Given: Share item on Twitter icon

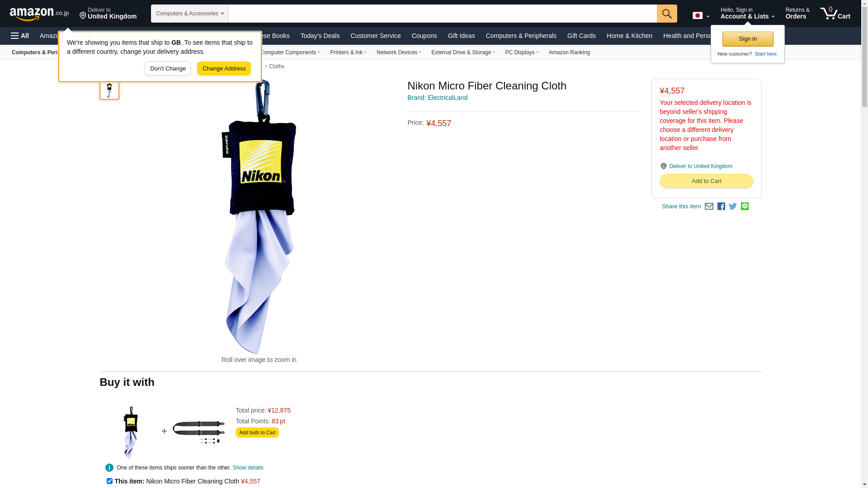Looking at the screenshot, I should click(733, 206).
